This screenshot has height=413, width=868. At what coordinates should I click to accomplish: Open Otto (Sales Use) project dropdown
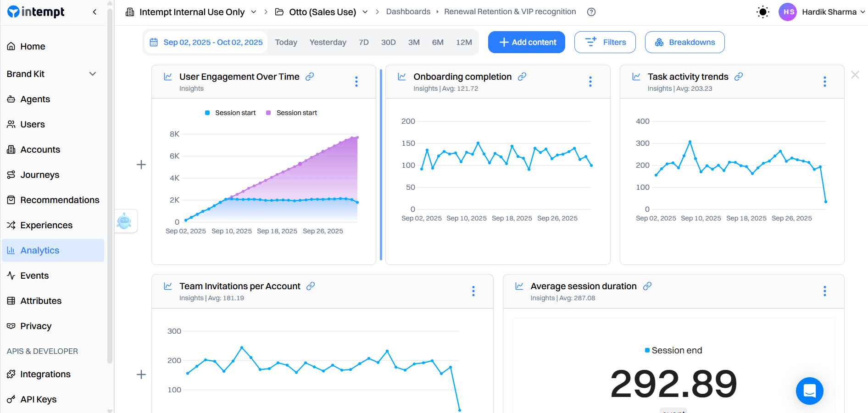pyautogui.click(x=322, y=12)
